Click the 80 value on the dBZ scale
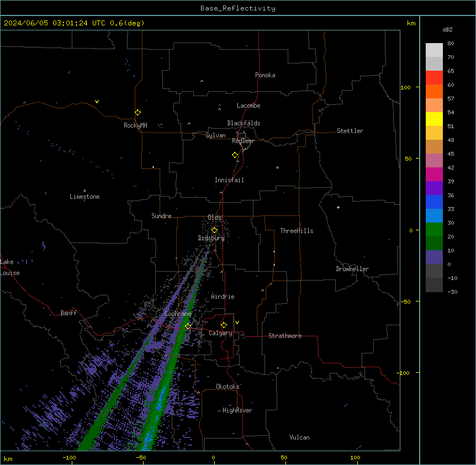Viewport: 476px width, 465px height. [451, 44]
